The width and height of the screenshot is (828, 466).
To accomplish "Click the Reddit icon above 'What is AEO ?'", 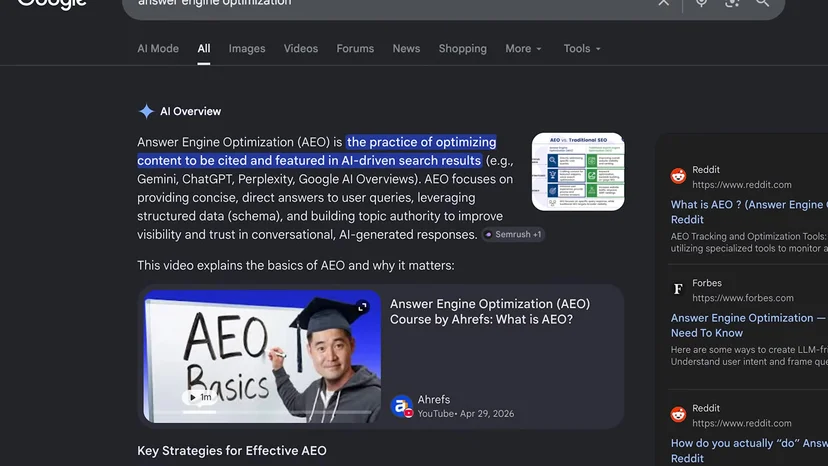I will (678, 176).
